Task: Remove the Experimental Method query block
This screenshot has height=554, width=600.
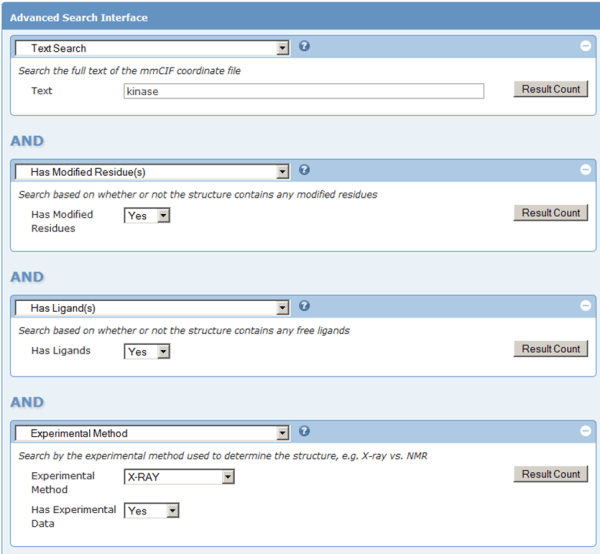Action: point(585,431)
